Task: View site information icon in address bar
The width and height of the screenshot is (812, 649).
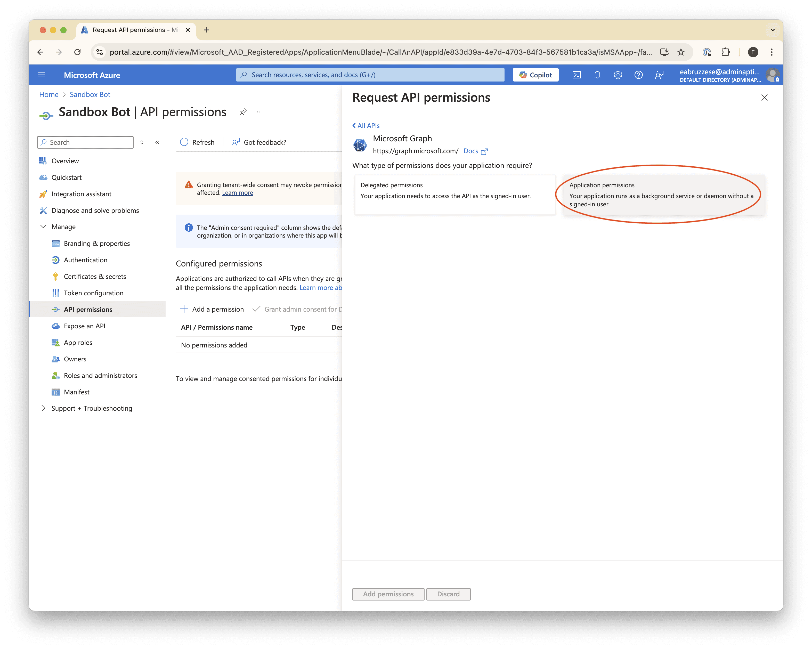Action: click(100, 52)
